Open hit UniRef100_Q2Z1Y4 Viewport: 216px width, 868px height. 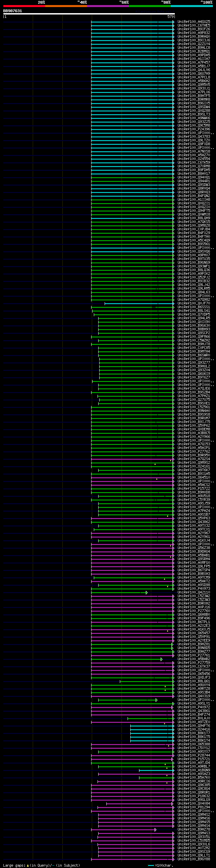194,44
